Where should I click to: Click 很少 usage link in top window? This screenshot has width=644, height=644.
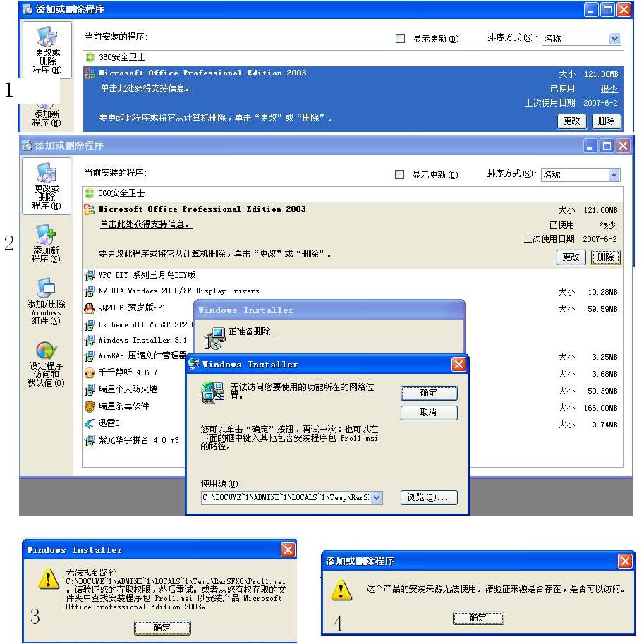pyautogui.click(x=609, y=89)
